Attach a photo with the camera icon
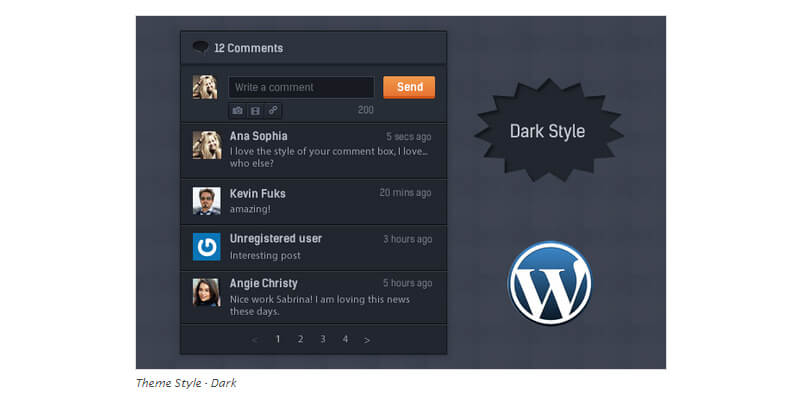Screen dimensions: 800x400 click(237, 110)
